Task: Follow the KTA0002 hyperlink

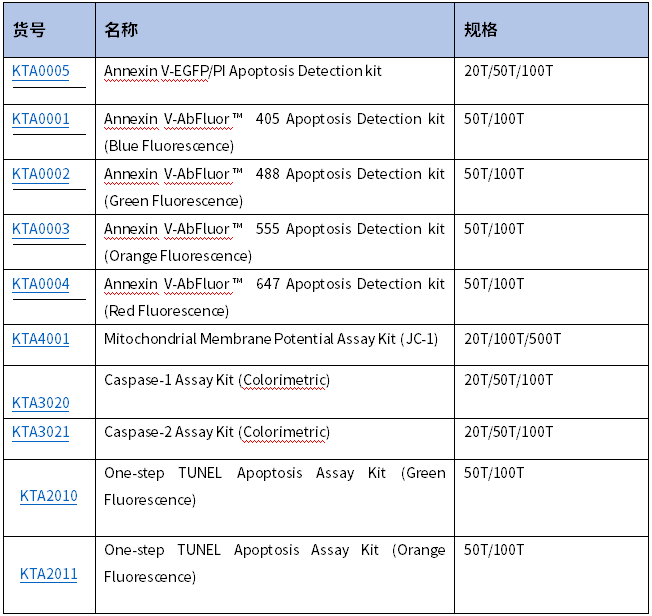Action: tap(41, 174)
